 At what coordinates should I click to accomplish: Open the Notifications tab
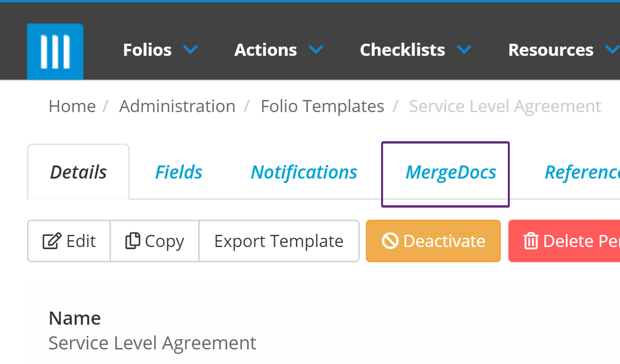pos(304,172)
